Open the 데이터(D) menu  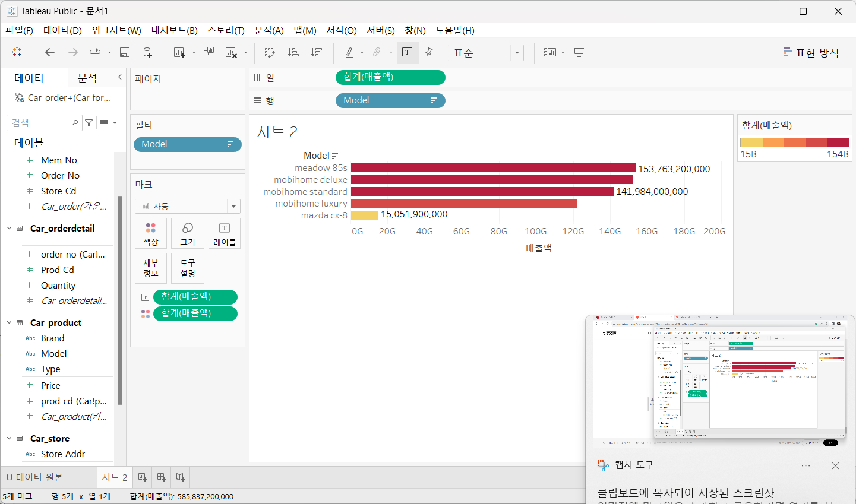[62, 30]
